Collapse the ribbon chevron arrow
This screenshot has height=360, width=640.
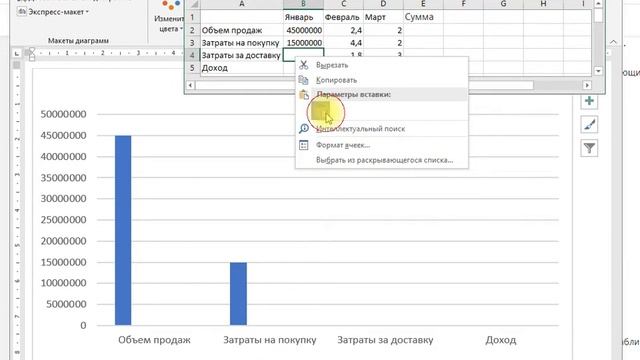[613, 42]
